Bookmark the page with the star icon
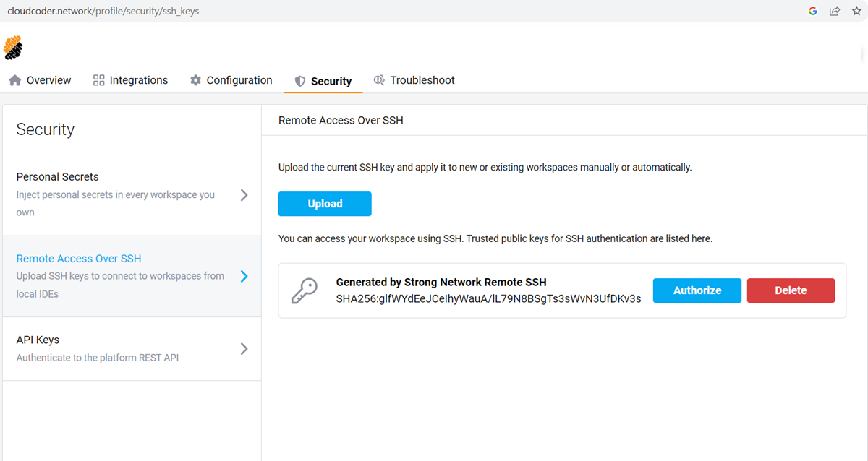Image resolution: width=868 pixels, height=461 pixels. (x=856, y=11)
